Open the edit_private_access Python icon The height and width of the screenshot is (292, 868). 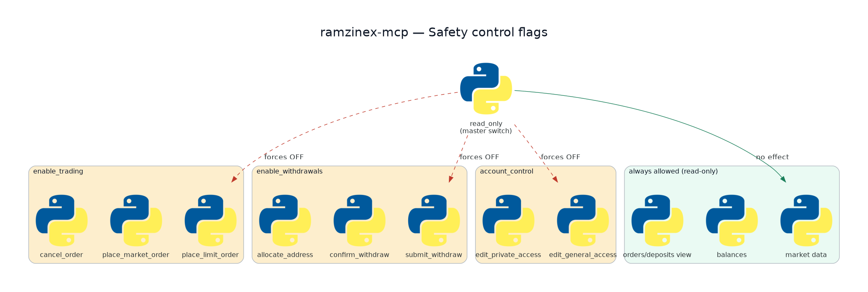[x=508, y=221]
